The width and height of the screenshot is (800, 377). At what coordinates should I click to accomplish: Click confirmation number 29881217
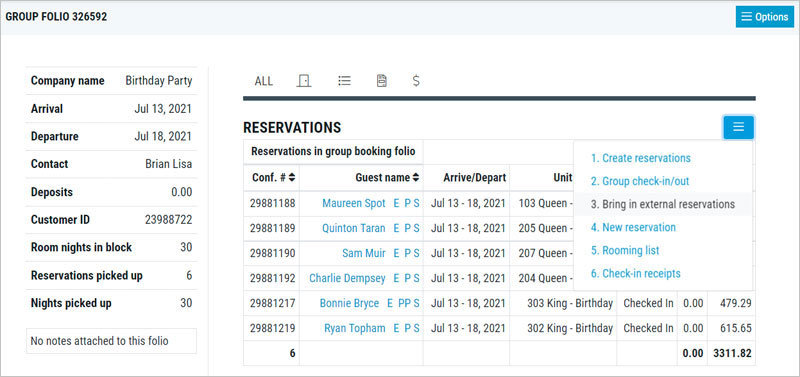click(272, 303)
